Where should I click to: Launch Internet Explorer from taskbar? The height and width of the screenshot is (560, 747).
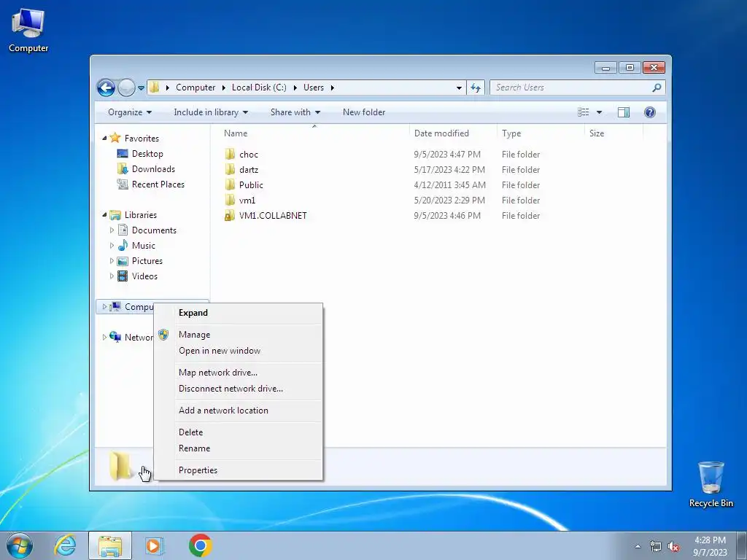point(65,545)
